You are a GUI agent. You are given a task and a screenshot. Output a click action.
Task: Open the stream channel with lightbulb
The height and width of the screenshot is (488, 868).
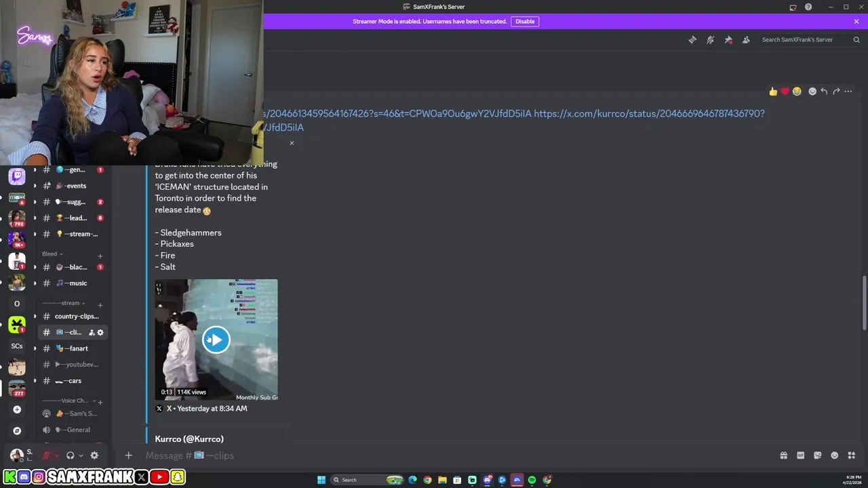pyautogui.click(x=73, y=235)
